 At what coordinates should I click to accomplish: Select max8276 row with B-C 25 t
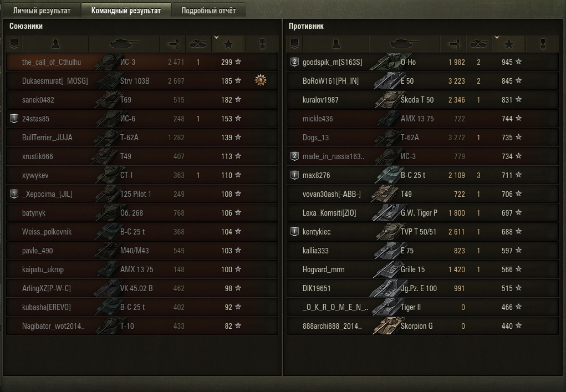[422, 175]
